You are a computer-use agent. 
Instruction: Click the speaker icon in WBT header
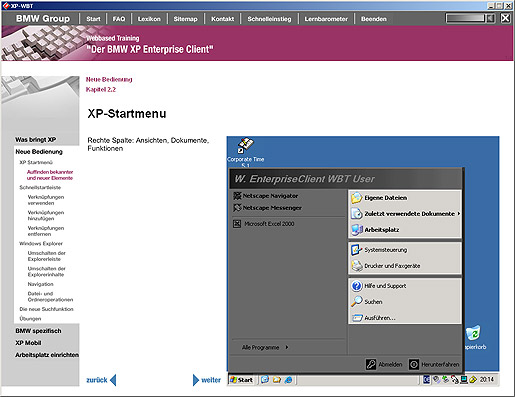pyautogui.click(x=490, y=18)
